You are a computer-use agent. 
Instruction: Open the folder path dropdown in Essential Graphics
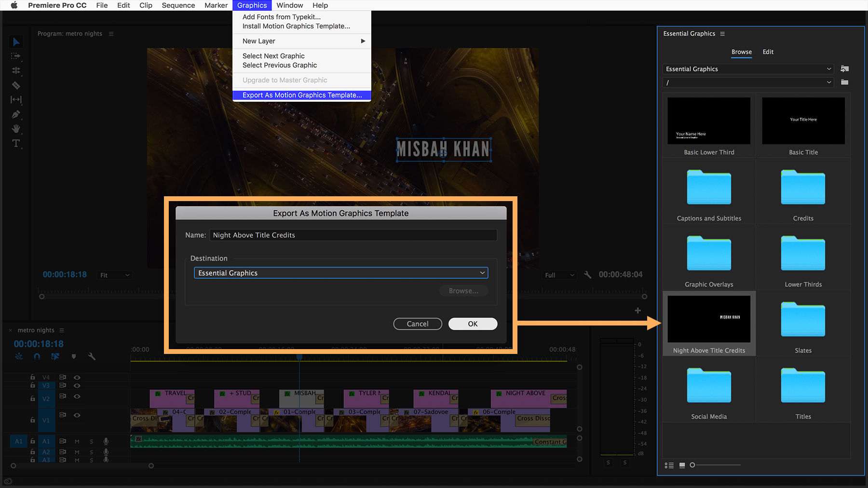(747, 82)
